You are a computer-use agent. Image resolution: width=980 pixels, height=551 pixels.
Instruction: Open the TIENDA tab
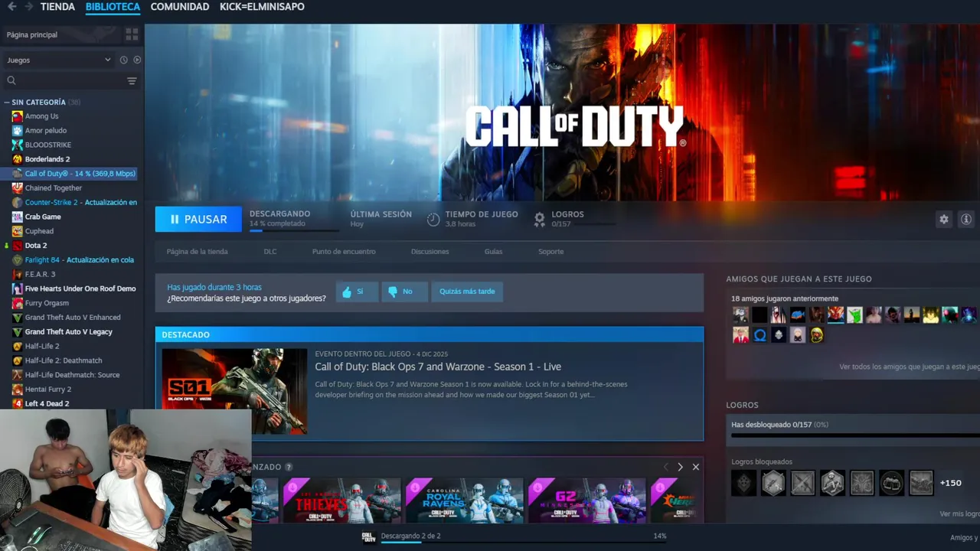point(57,7)
